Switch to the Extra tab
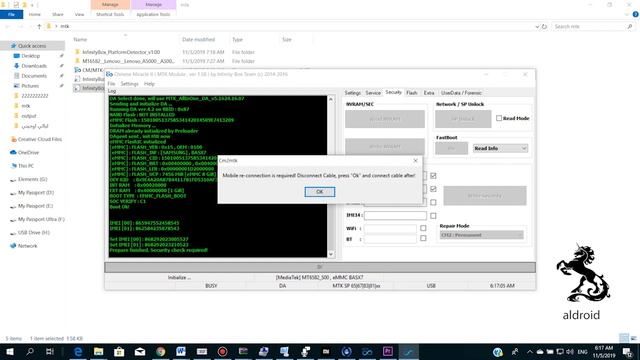 pos(429,93)
